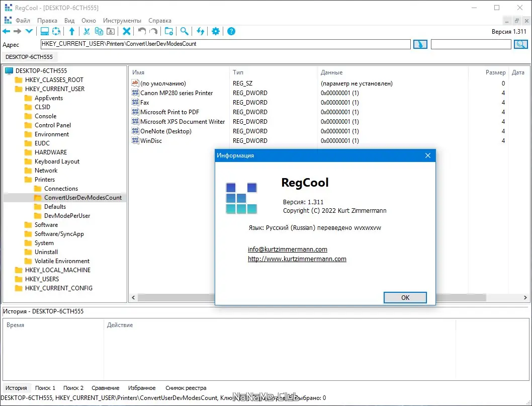Switch to the Снимок реестра tab
The height and width of the screenshot is (406, 532).
click(186, 388)
